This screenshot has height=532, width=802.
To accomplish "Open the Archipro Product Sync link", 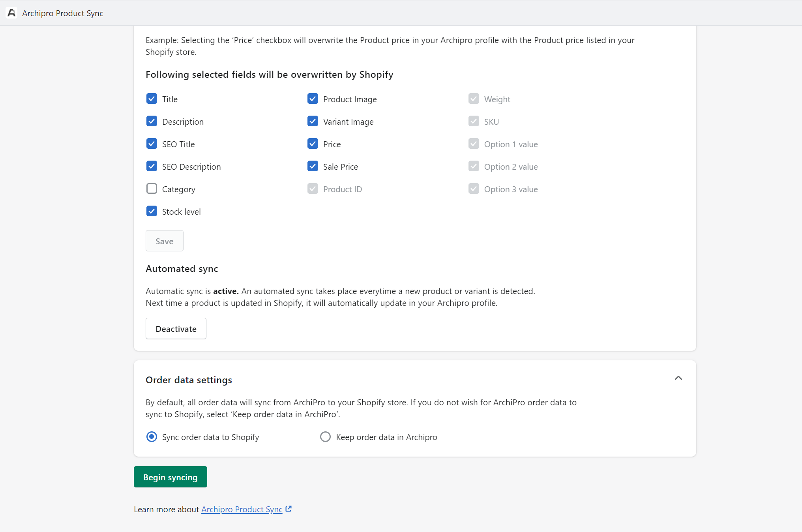I will (242, 510).
